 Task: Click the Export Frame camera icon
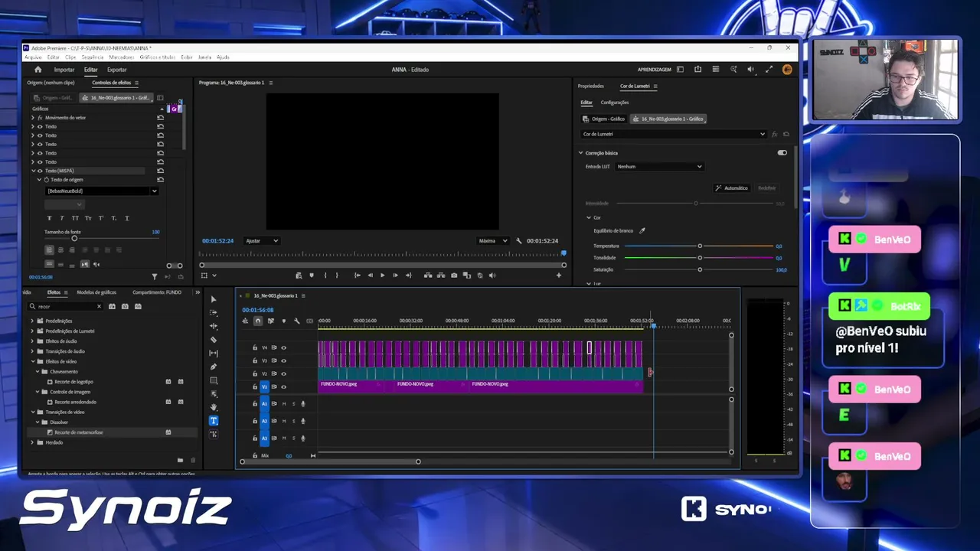pyautogui.click(x=454, y=275)
